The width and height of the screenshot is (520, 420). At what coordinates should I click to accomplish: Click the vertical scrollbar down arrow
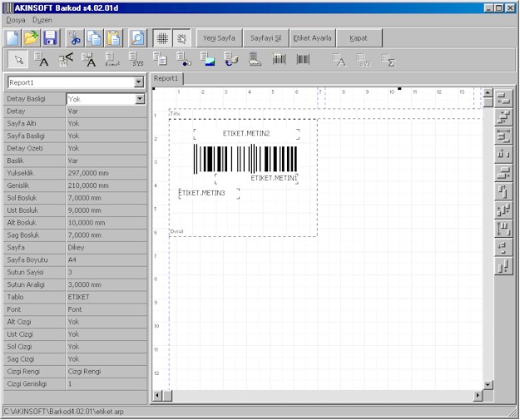488,385
